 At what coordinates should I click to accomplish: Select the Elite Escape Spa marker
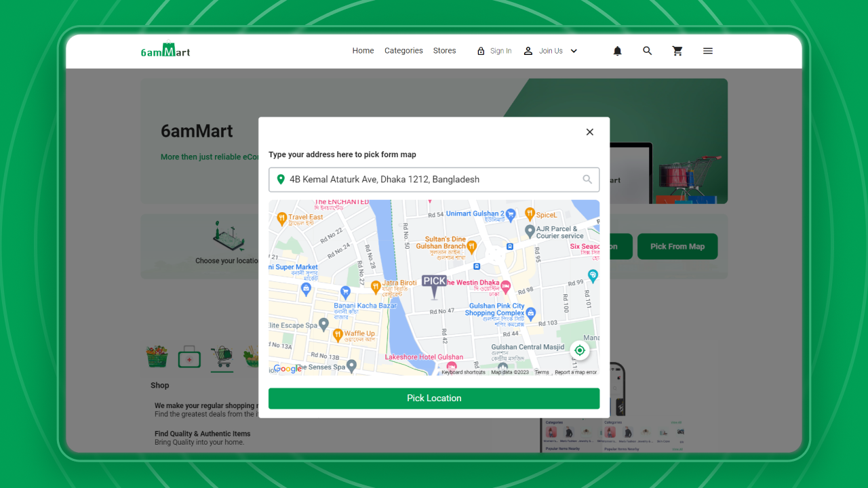(x=324, y=325)
